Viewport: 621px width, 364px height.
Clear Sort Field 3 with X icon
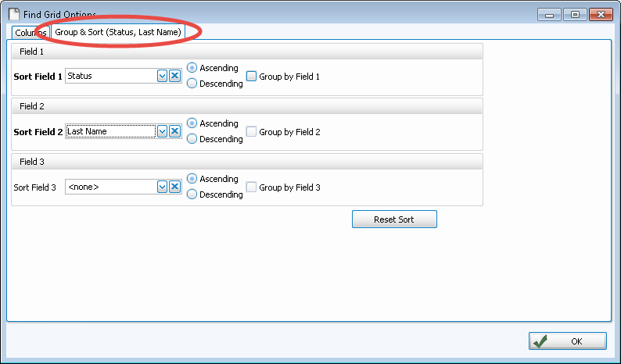click(x=175, y=187)
